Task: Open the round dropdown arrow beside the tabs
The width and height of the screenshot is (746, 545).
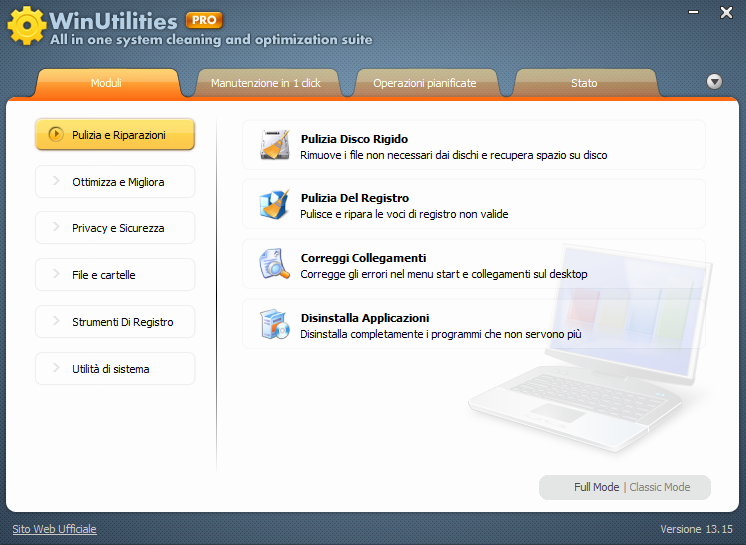Action: [x=714, y=82]
